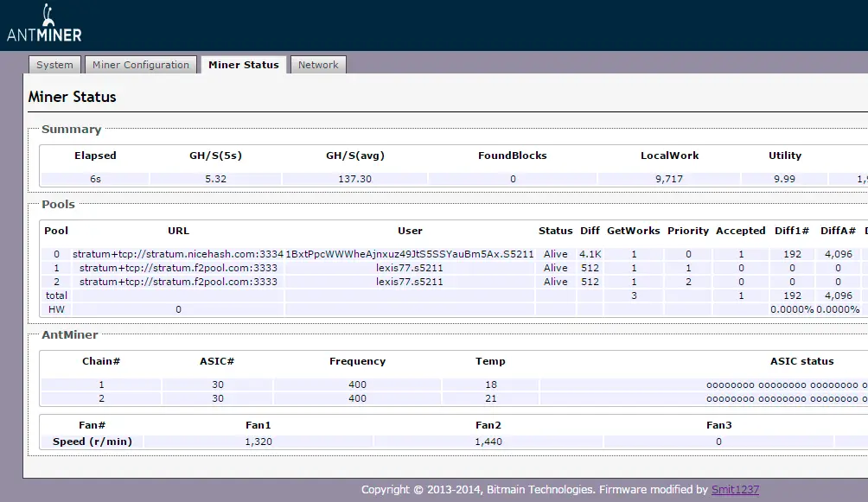Screen dimensions: 868x502
Task: Click the Frequency column header
Action: pos(358,361)
